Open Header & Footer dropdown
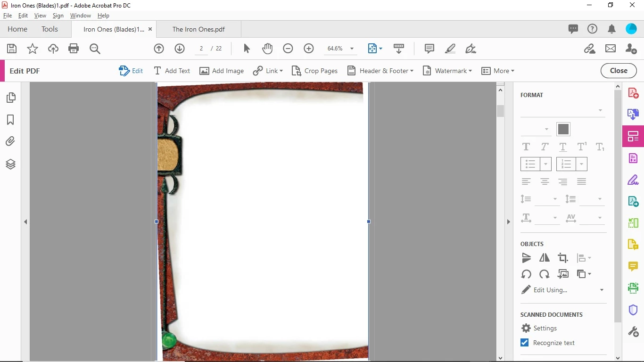This screenshot has height=362, width=644. click(380, 71)
